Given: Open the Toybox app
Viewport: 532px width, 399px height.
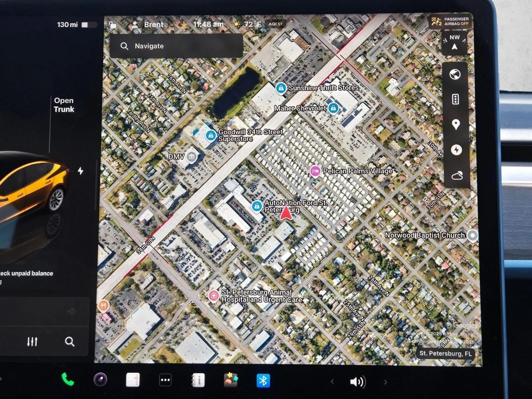Looking at the screenshot, I should click(230, 380).
